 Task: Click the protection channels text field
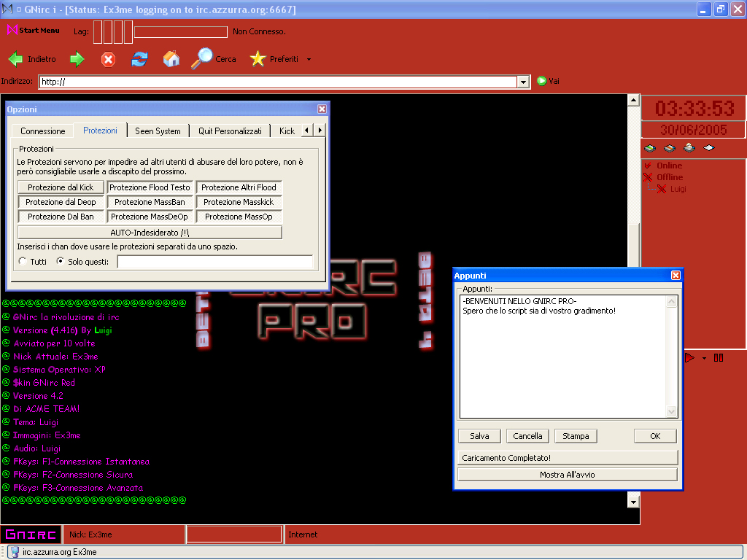214,262
